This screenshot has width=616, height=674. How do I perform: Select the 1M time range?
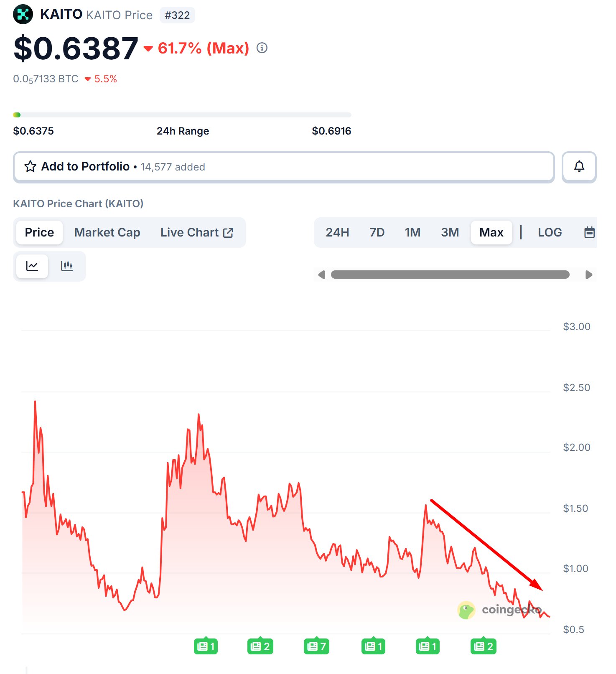point(412,232)
